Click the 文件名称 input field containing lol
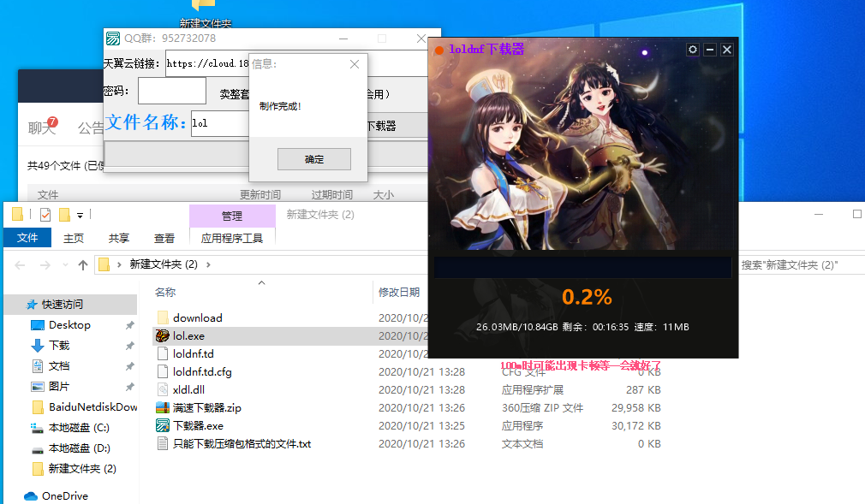The width and height of the screenshot is (865, 504). click(x=219, y=123)
